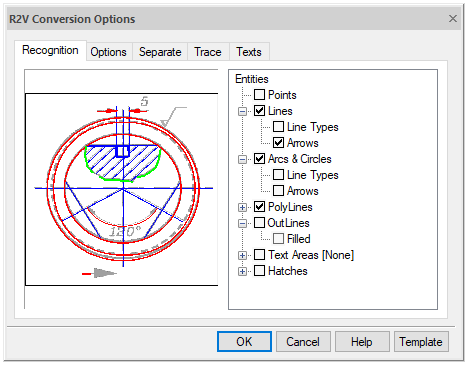Uncheck the Lines entity checkbox
467x365 pixels.
pos(259,111)
